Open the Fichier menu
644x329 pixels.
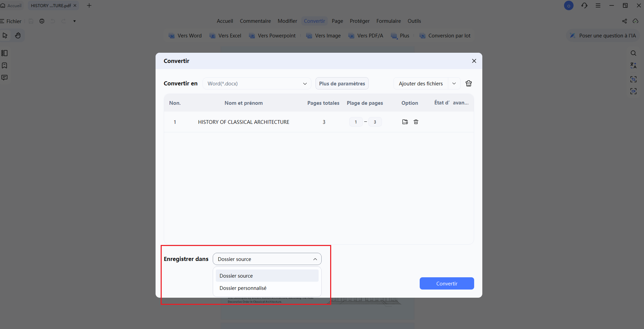[11, 21]
